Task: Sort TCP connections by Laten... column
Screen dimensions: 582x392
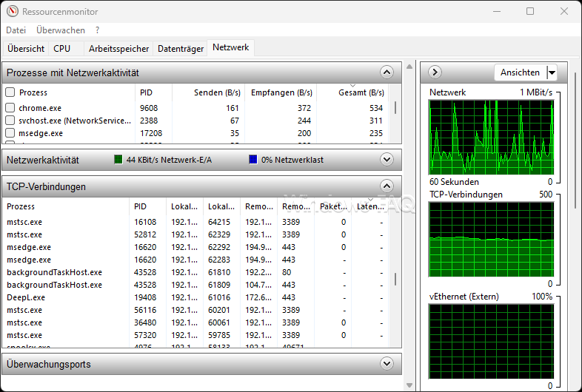Action: [369, 206]
